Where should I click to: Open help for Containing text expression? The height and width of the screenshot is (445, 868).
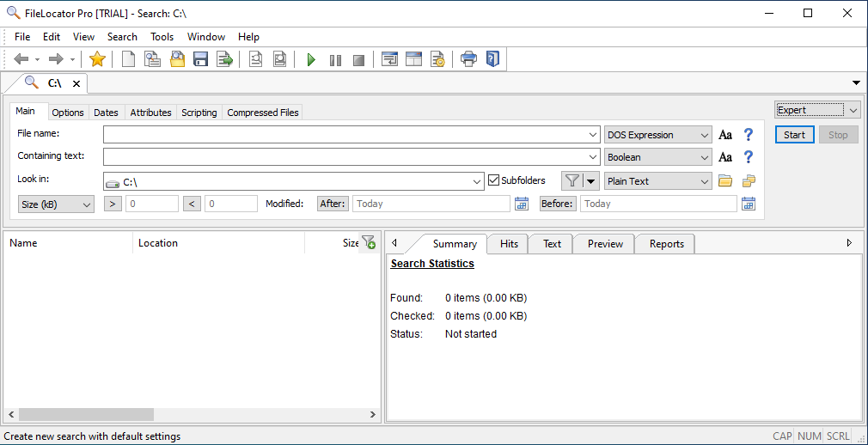pyautogui.click(x=749, y=157)
